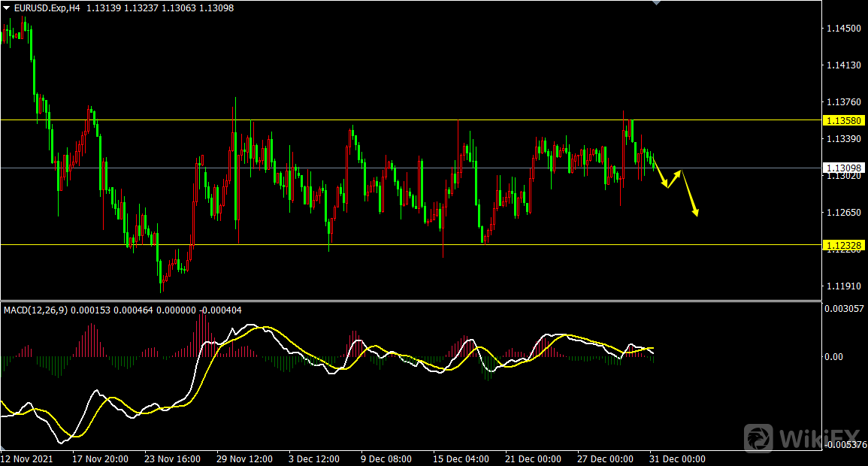The image size is (868, 466).
Task: Click the 12 Nov 2021 date label
Action: coord(27,458)
